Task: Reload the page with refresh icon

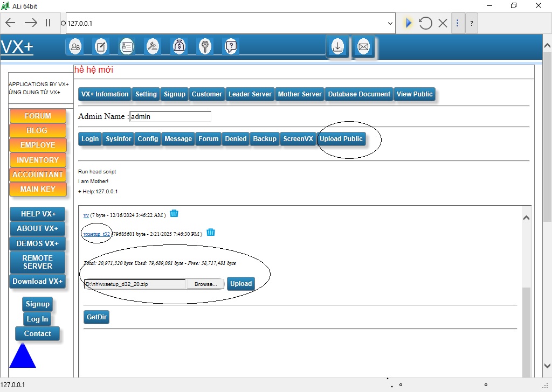Action: pyautogui.click(x=425, y=23)
